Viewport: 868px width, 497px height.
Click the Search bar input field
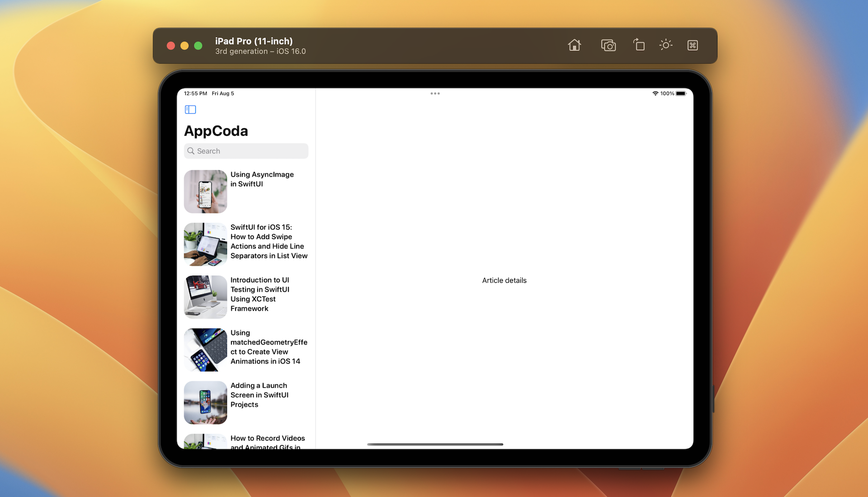pos(246,151)
